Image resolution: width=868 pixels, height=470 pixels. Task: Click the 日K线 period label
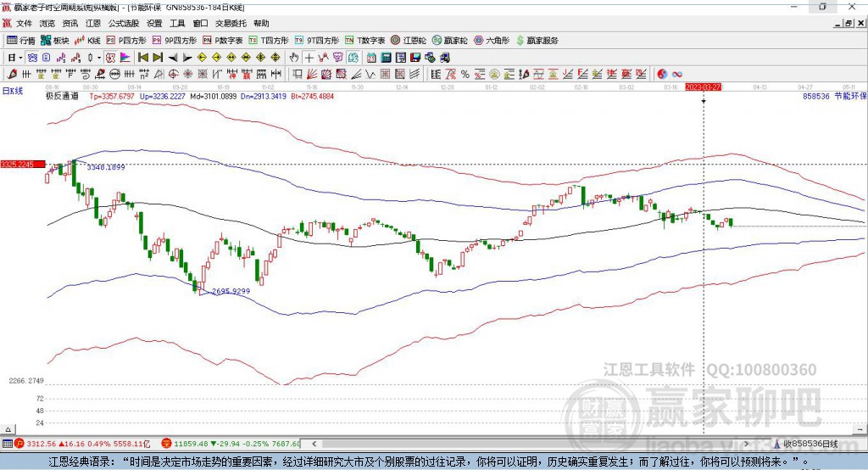(x=13, y=91)
